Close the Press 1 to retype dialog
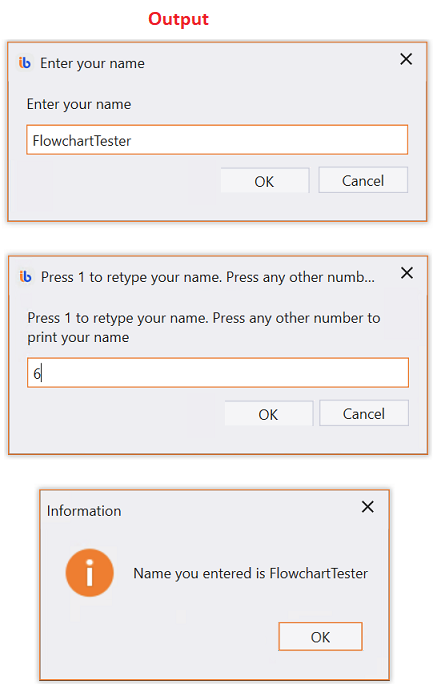The height and width of the screenshot is (684, 433). (407, 273)
